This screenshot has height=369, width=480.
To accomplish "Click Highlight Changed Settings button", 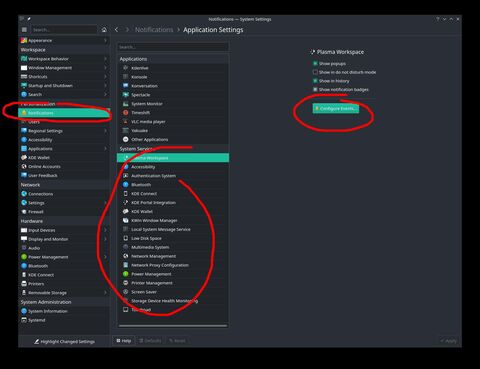I will coord(64,341).
